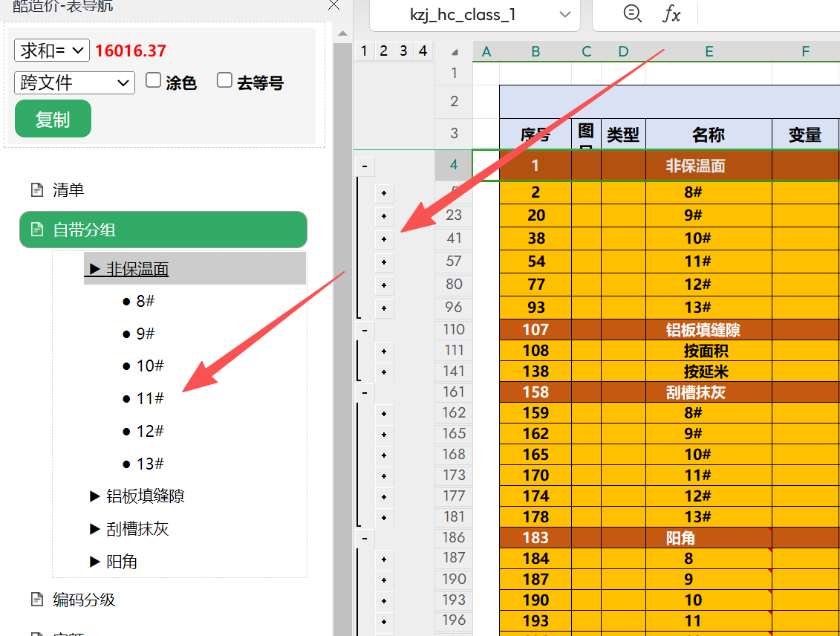Open the name box dropdown kzj_hc_class_1

coord(565,15)
